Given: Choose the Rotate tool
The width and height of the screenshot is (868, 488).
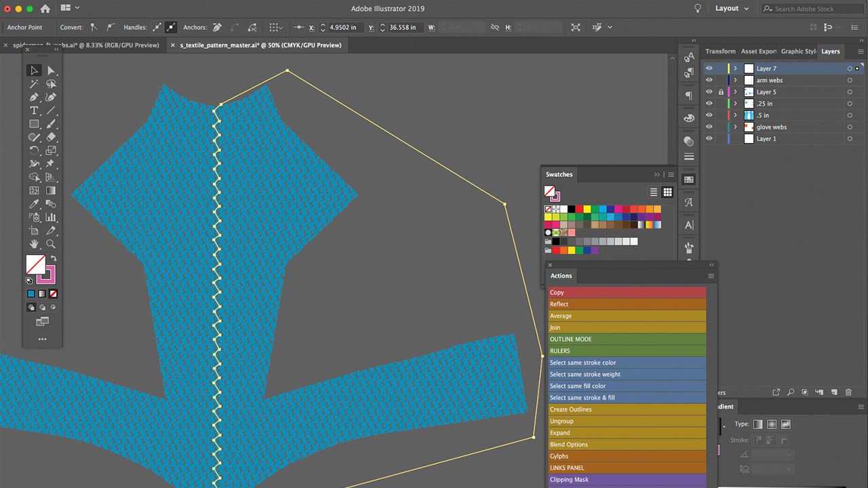Looking at the screenshot, I should click(x=34, y=150).
